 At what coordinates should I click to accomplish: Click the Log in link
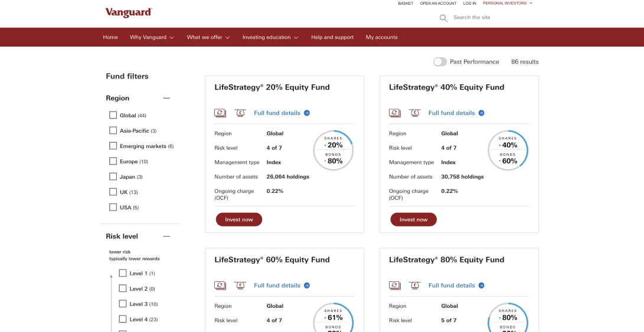(x=470, y=4)
